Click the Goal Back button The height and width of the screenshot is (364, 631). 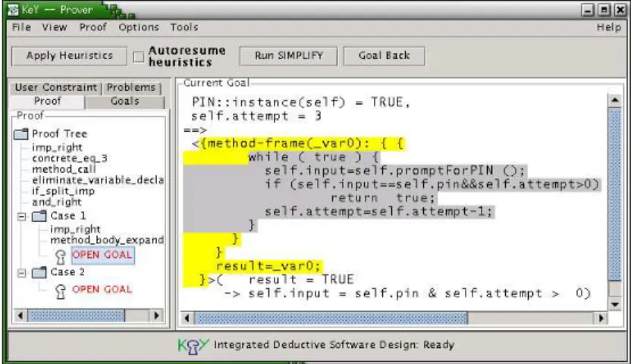coord(384,55)
